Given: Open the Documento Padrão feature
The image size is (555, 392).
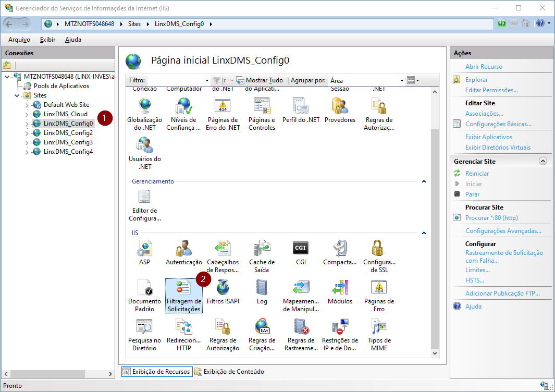Looking at the screenshot, I should pyautogui.click(x=144, y=296).
